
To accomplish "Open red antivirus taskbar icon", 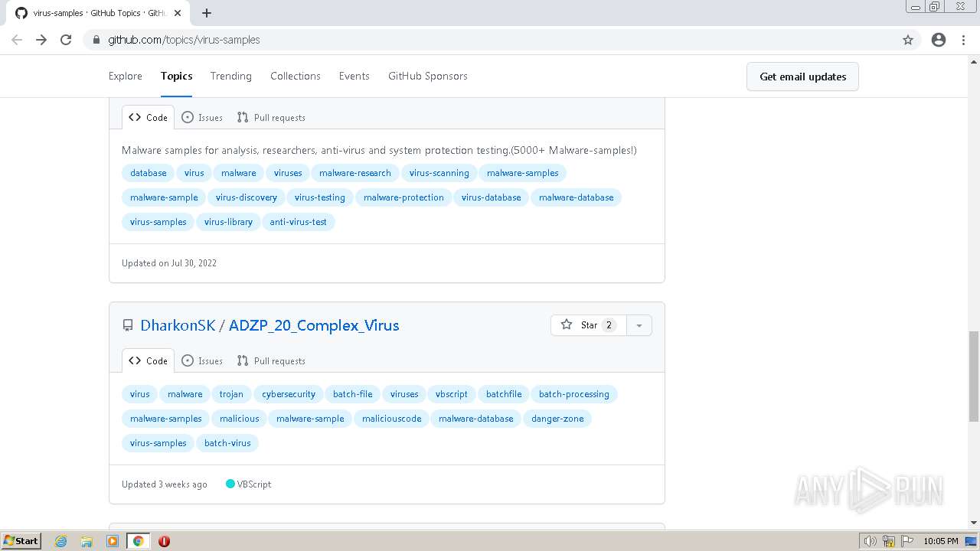I will 164,541.
